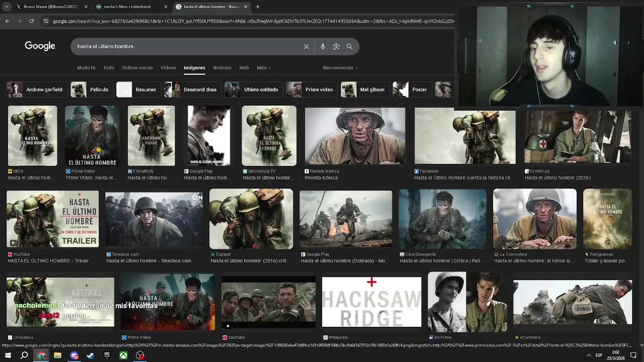Open Google Lens image search icon
This screenshot has width=644, height=362.
point(336,46)
